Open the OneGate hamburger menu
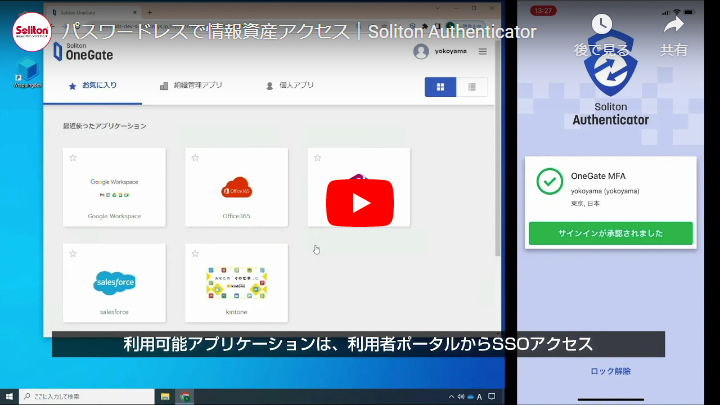The image size is (720, 405). (483, 51)
